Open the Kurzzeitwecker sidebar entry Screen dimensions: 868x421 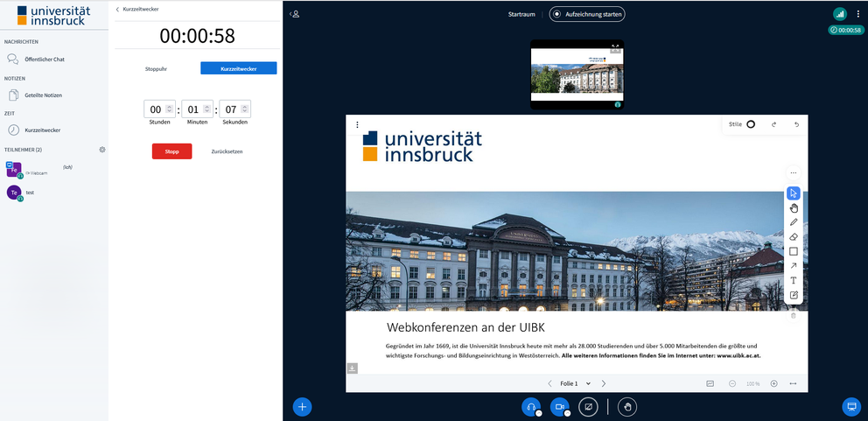click(x=34, y=130)
